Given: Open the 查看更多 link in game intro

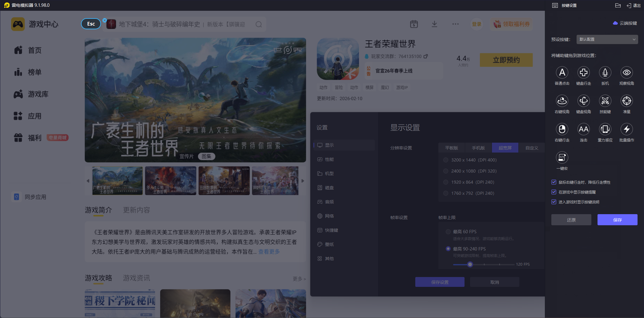Looking at the screenshot, I should coord(269,251).
